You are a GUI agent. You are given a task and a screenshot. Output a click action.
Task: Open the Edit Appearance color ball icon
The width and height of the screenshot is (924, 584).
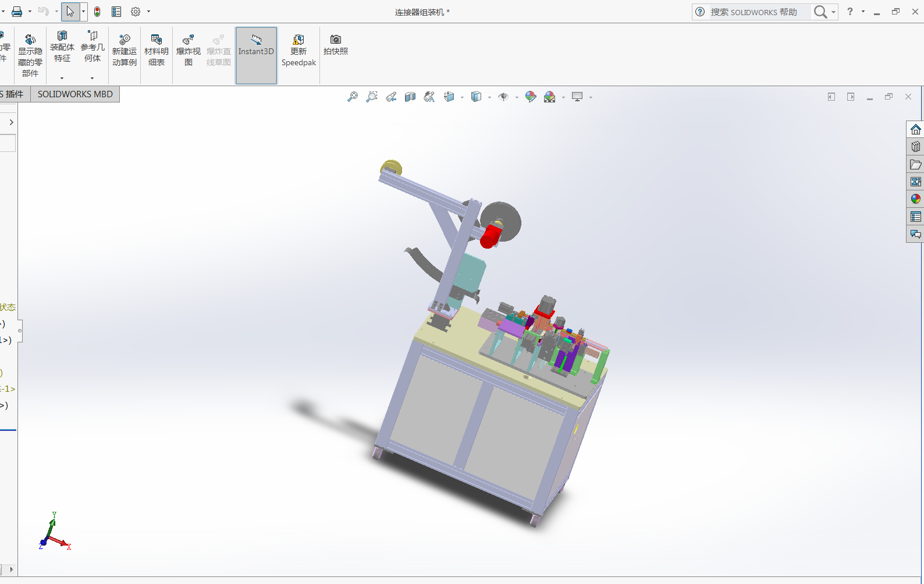pos(530,97)
